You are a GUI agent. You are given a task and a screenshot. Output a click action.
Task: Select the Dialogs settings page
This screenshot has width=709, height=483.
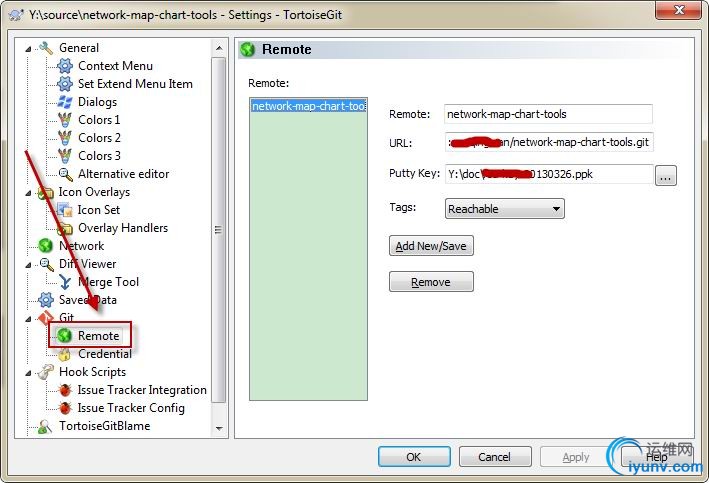tap(97, 102)
